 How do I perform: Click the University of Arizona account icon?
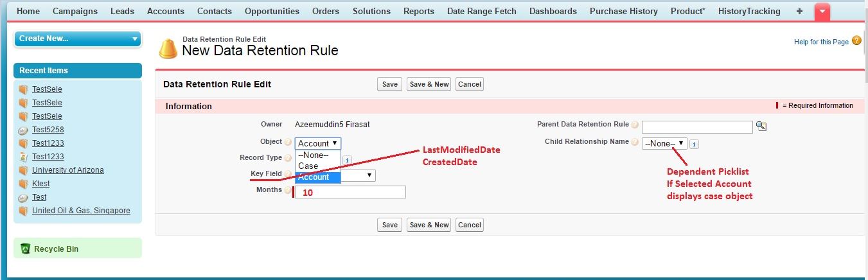[23, 170]
